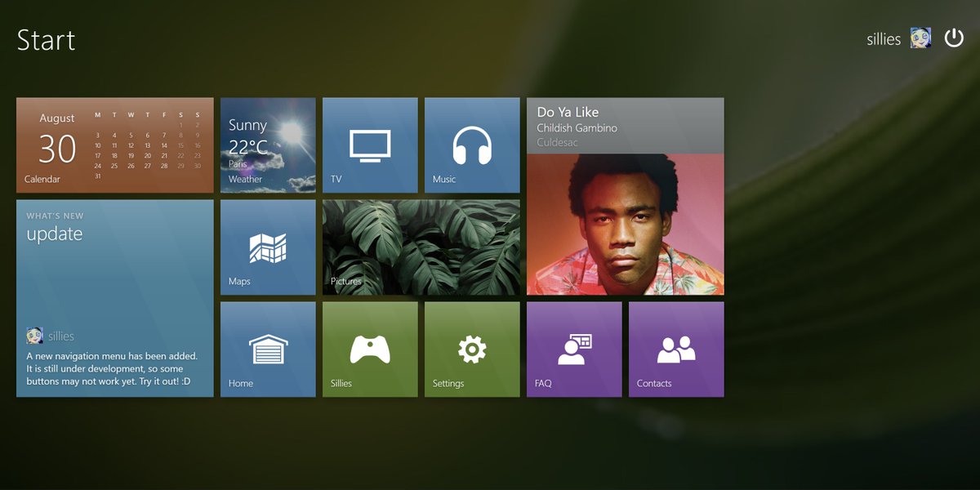Open the Contacts tile
980x490 pixels.
tap(676, 350)
